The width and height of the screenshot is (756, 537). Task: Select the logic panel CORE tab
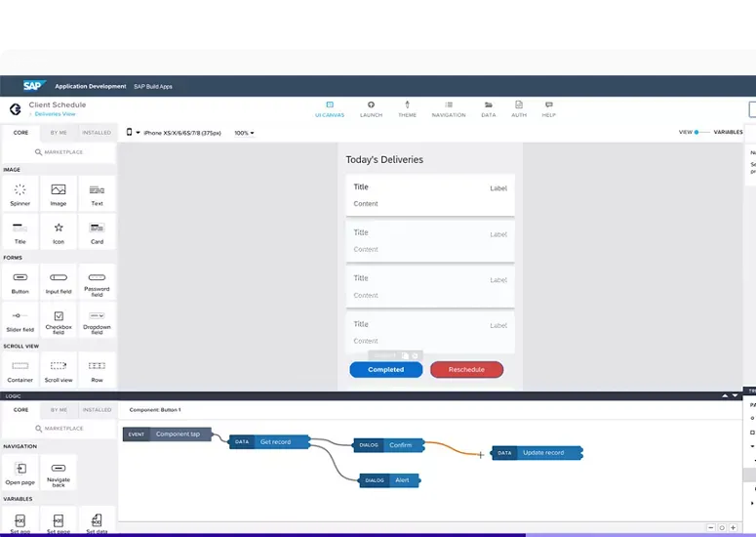(20, 410)
